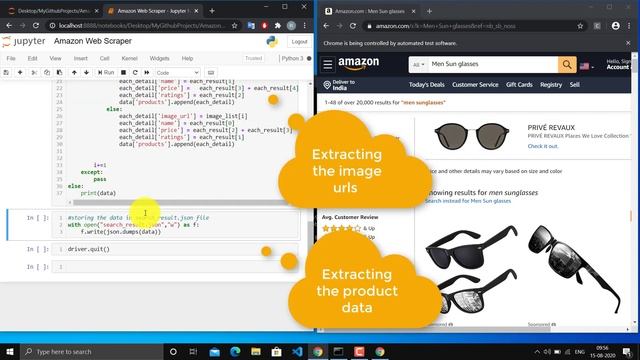Paste cells below in Jupyter toolbar

(60, 72)
